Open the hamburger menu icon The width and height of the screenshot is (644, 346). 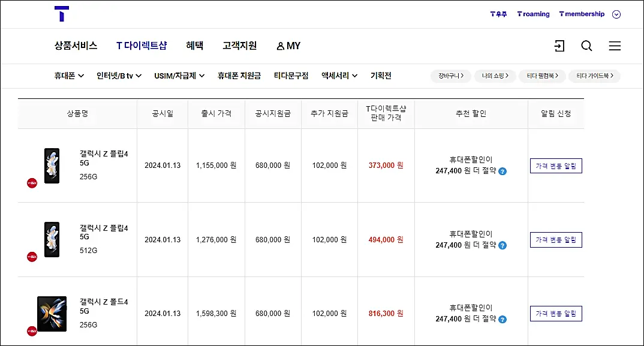click(x=614, y=46)
